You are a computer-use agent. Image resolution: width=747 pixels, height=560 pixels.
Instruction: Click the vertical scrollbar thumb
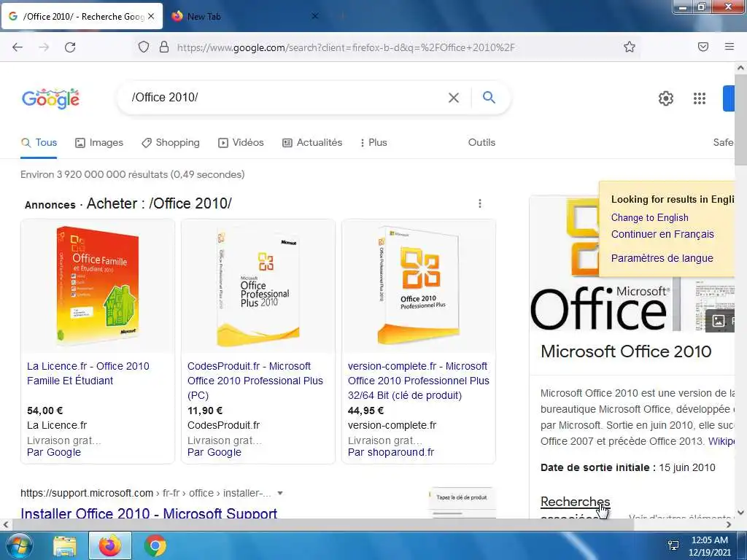point(740,119)
